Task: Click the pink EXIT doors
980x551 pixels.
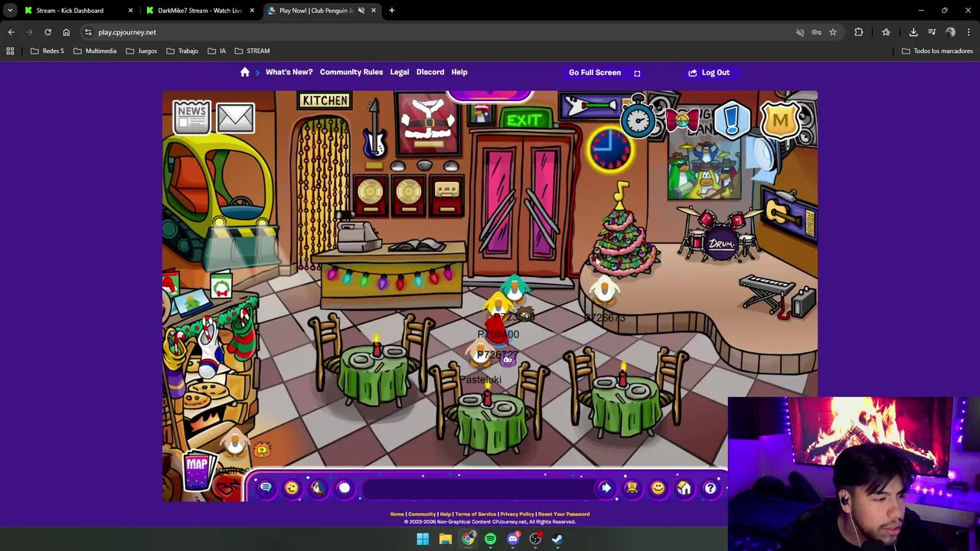Action: (x=522, y=203)
